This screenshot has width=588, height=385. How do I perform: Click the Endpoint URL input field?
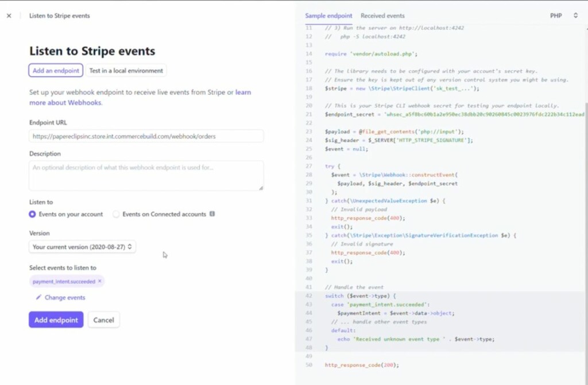click(x=146, y=136)
